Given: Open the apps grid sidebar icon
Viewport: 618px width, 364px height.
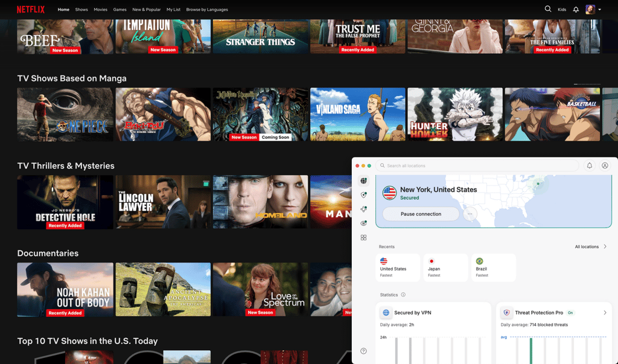Looking at the screenshot, I should click(363, 237).
